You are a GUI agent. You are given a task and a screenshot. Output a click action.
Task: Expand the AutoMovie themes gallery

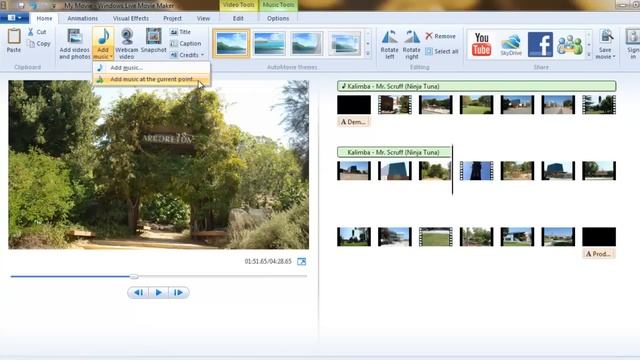click(368, 53)
